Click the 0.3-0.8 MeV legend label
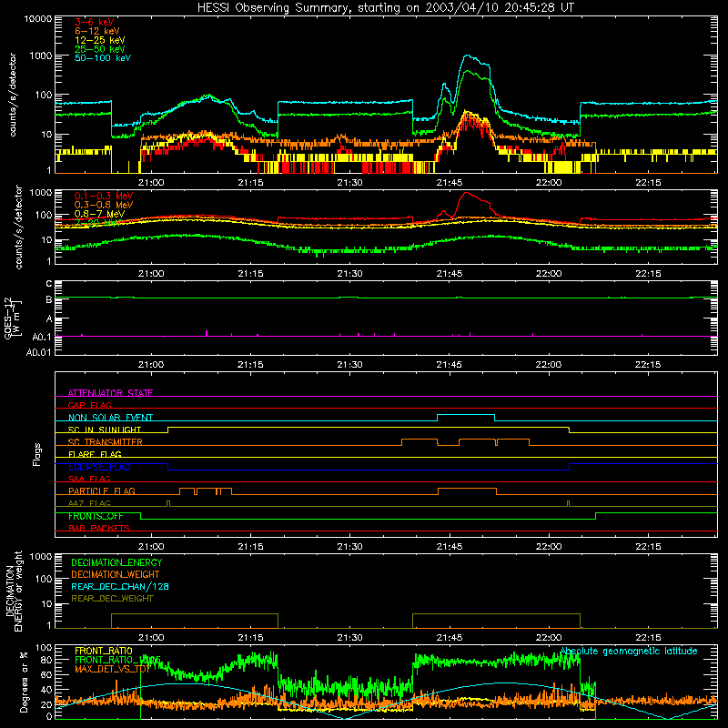 click(x=104, y=205)
